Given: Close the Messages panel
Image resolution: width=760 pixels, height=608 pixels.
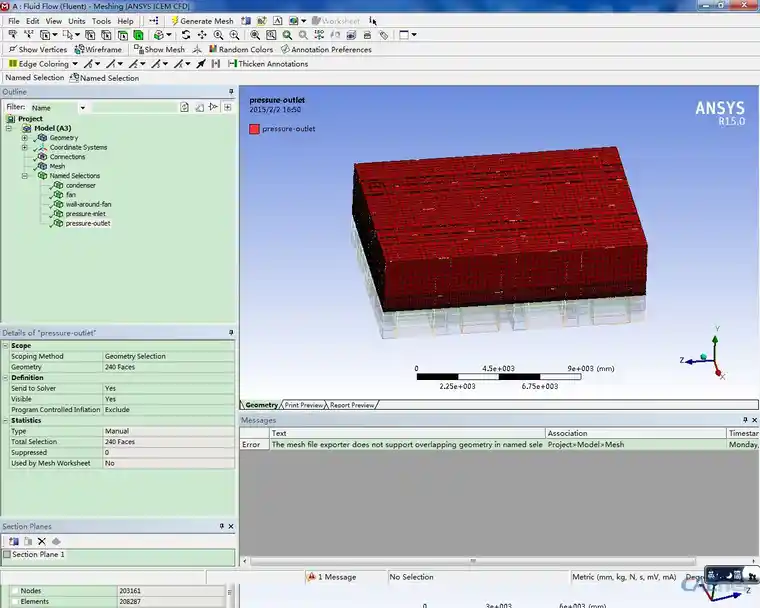Looking at the screenshot, I should (x=754, y=420).
